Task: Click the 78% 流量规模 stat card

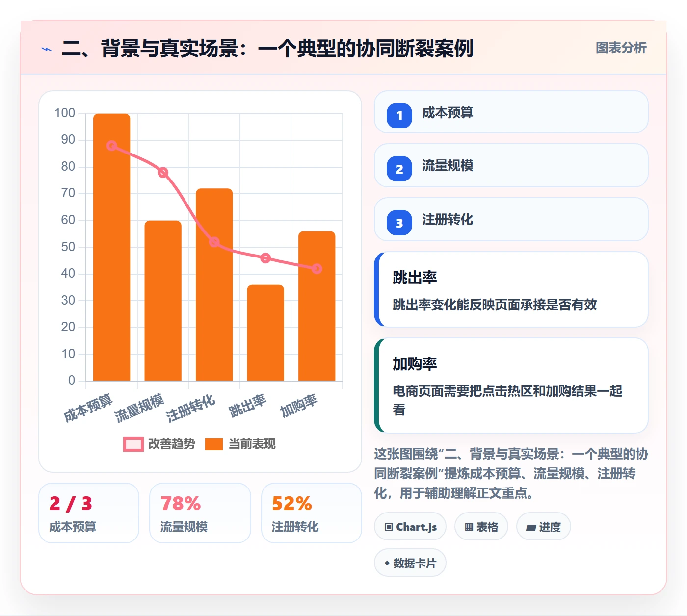Action: pyautogui.click(x=200, y=513)
